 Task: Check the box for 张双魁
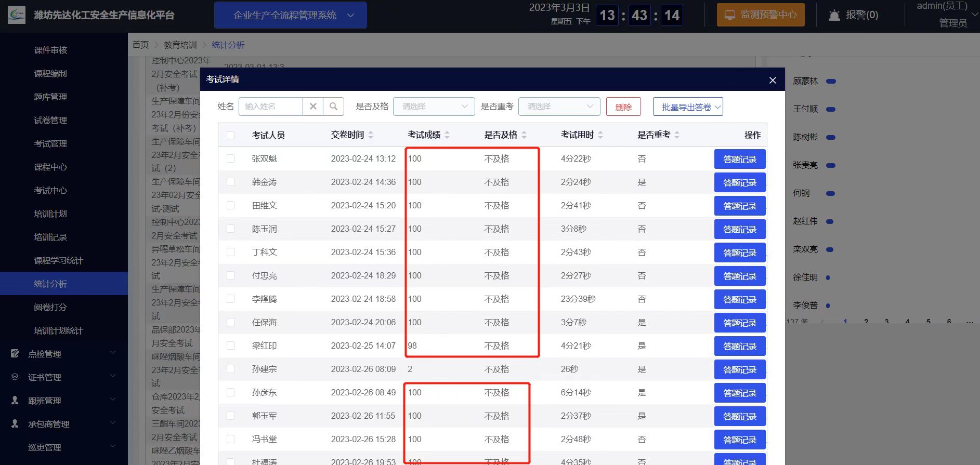231,158
